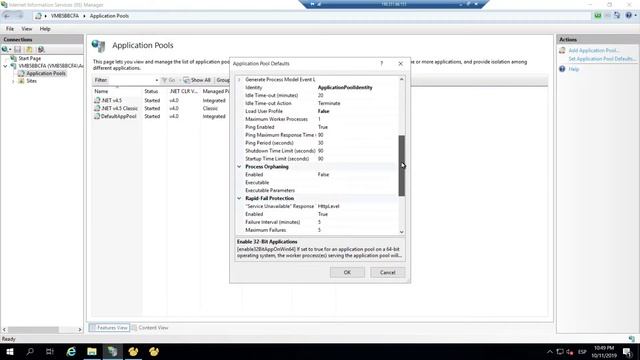Click the green icon in top-right toolbar
The width and height of the screenshot is (640, 360).
click(x=598, y=16)
